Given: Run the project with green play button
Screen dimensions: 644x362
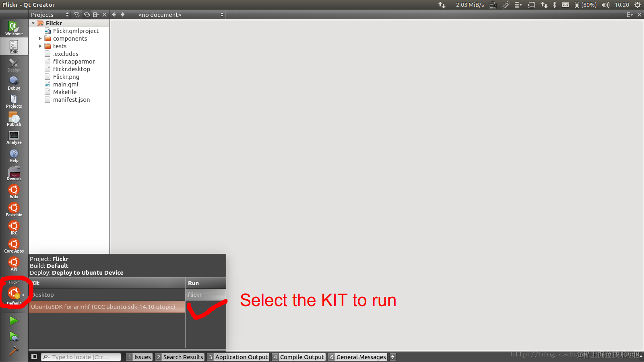Looking at the screenshot, I should [x=14, y=321].
